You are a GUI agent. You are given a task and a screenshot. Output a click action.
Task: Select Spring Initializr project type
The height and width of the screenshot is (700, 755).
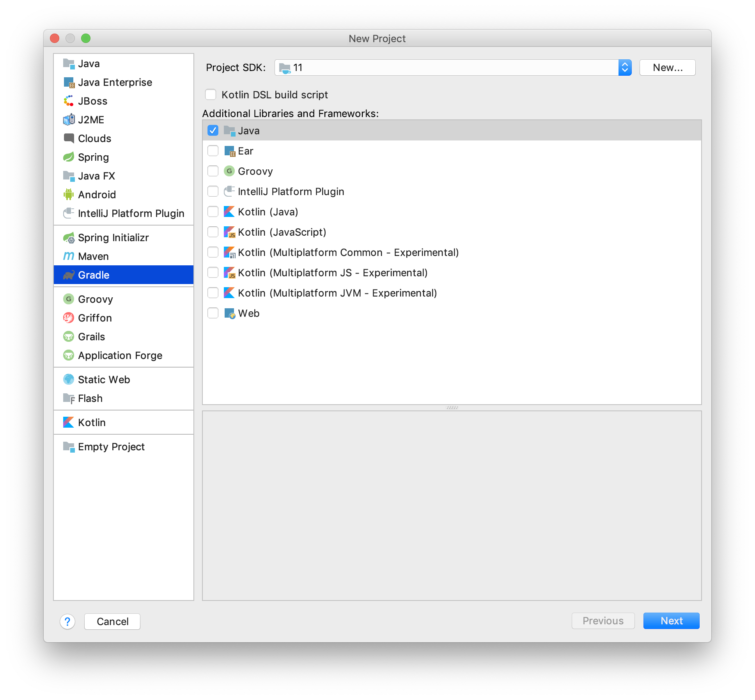click(x=113, y=237)
